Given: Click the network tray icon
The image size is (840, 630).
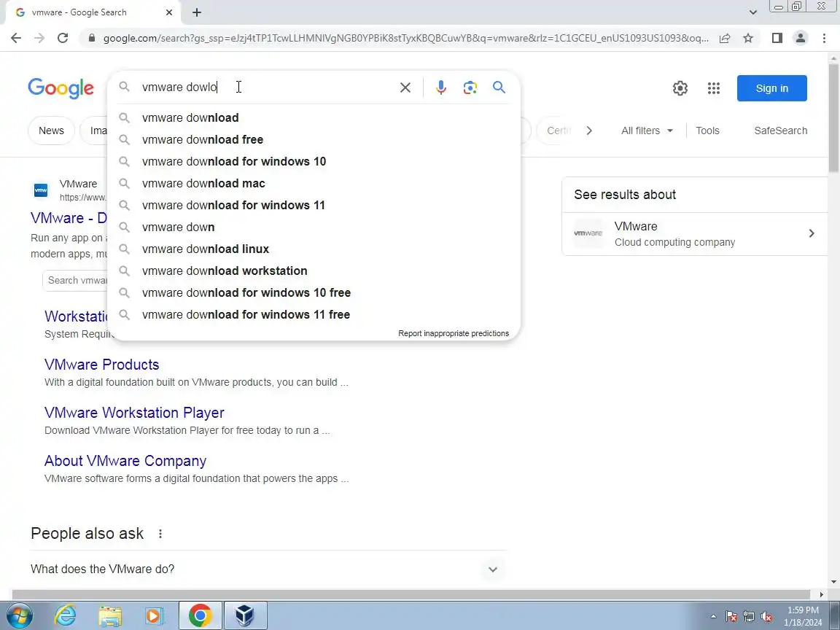Looking at the screenshot, I should pyautogui.click(x=749, y=617).
